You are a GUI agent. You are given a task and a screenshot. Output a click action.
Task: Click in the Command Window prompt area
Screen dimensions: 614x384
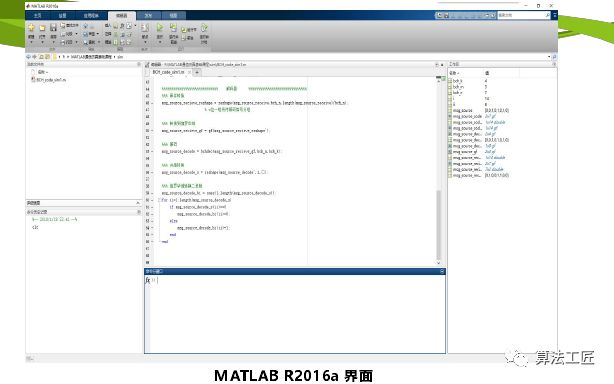pyautogui.click(x=298, y=313)
